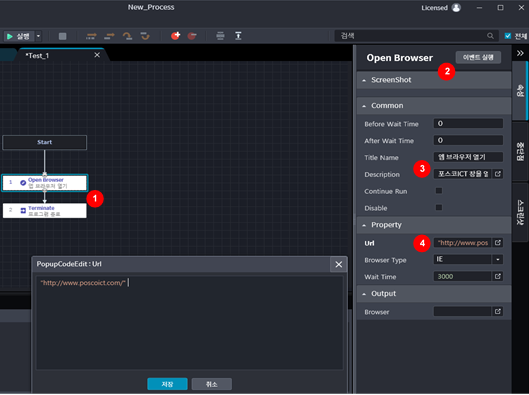Select the Open Browser activity node

45,183
